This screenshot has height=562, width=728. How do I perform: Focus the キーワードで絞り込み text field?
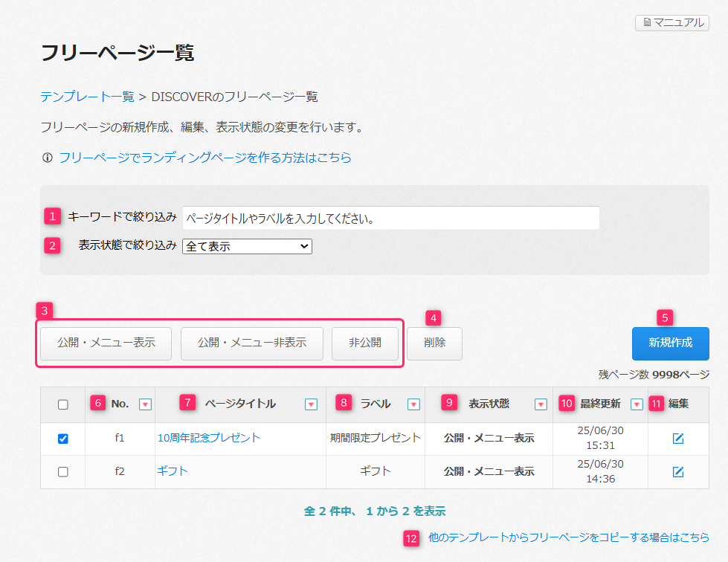pyautogui.click(x=390, y=219)
